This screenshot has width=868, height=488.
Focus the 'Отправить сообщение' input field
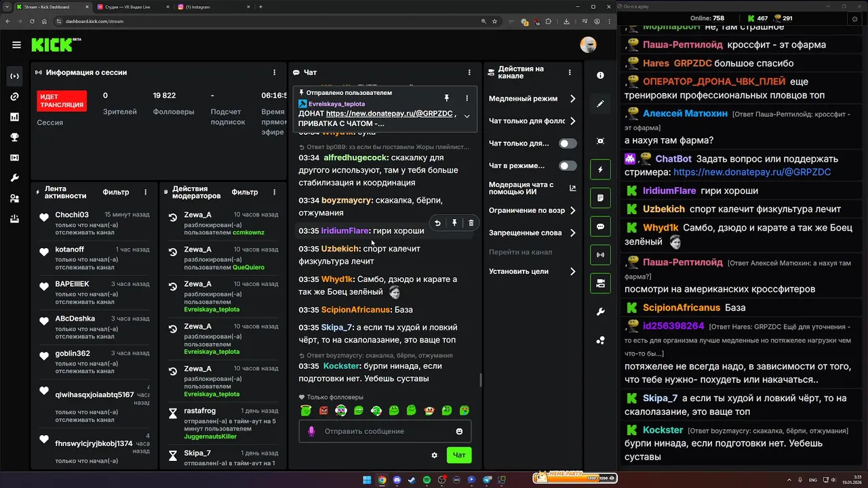click(385, 431)
